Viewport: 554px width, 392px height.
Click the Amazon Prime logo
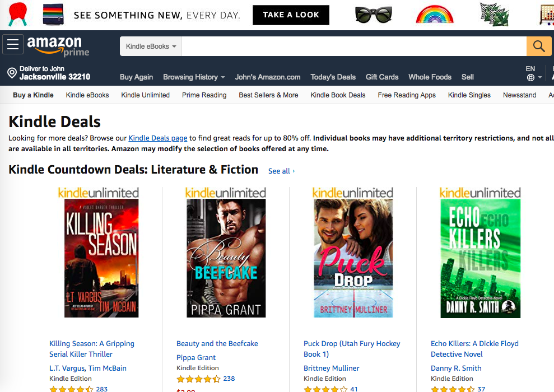58,46
